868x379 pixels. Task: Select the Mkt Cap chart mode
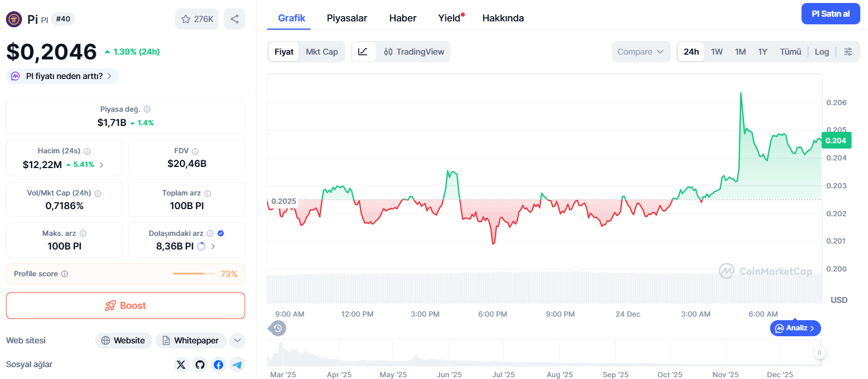tap(322, 52)
